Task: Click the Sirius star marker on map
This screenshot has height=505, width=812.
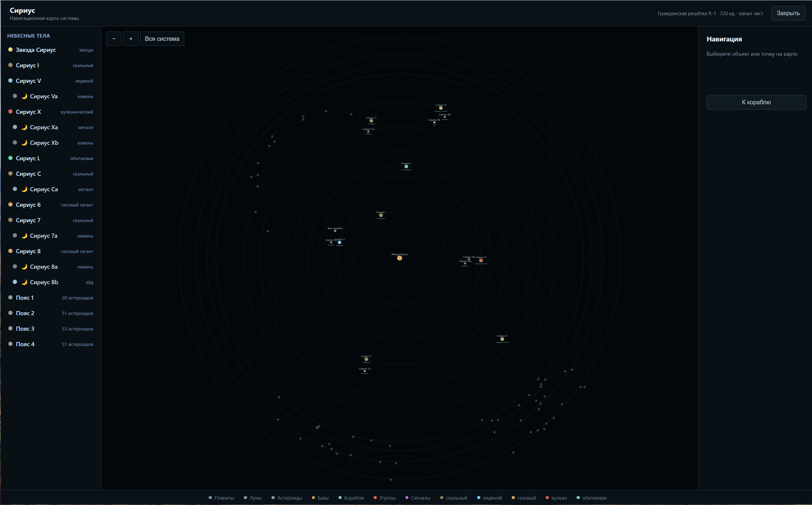Action: (x=399, y=258)
